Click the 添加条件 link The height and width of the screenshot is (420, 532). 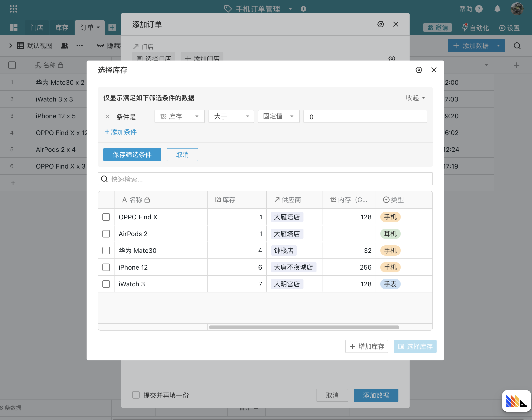121,132
